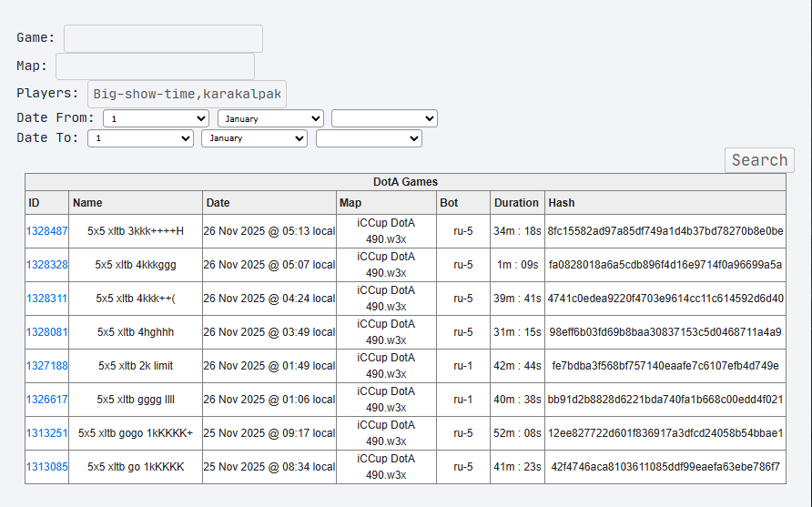Open the Date To month dropdown
The width and height of the screenshot is (812, 507).
(254, 138)
